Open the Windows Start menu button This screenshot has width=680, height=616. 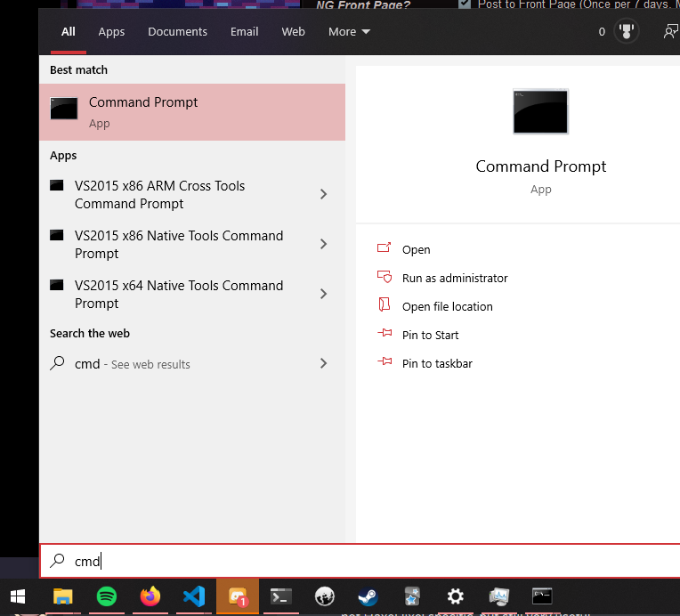coord(18,597)
